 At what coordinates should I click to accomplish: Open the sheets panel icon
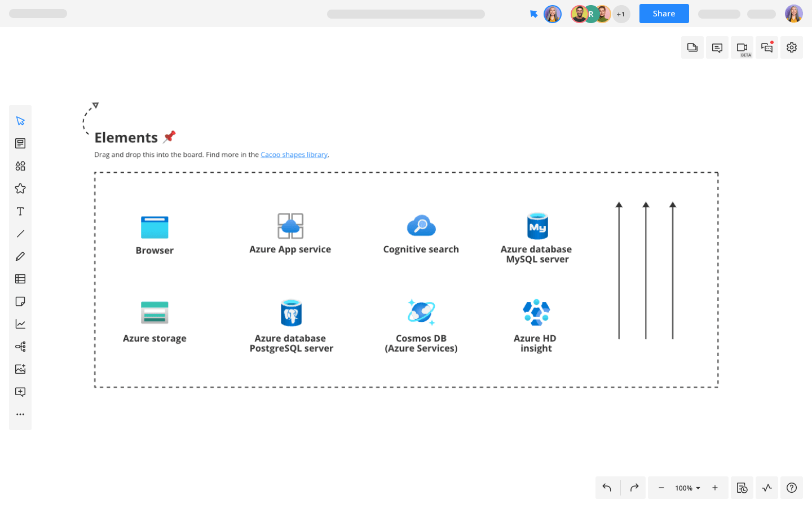[692, 47]
